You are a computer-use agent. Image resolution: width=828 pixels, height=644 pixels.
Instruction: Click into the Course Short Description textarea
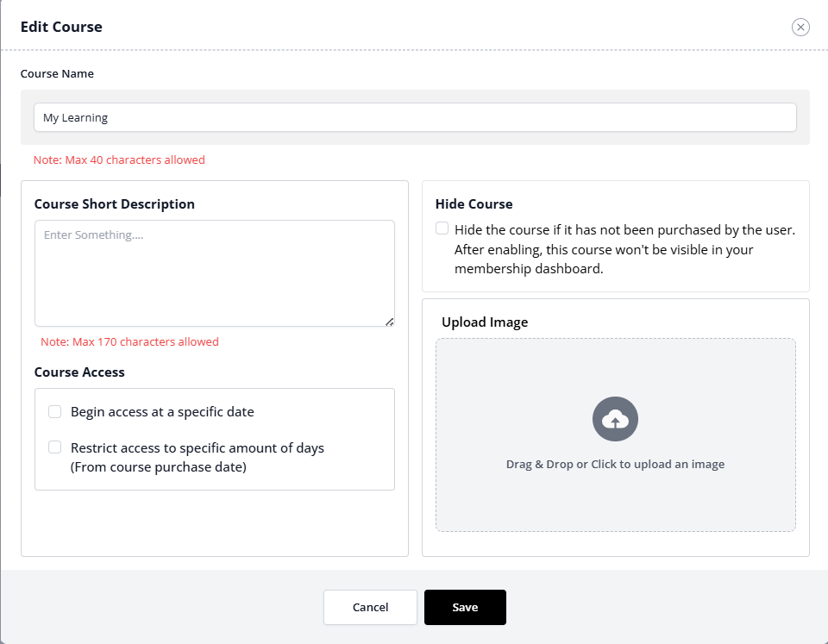point(215,273)
